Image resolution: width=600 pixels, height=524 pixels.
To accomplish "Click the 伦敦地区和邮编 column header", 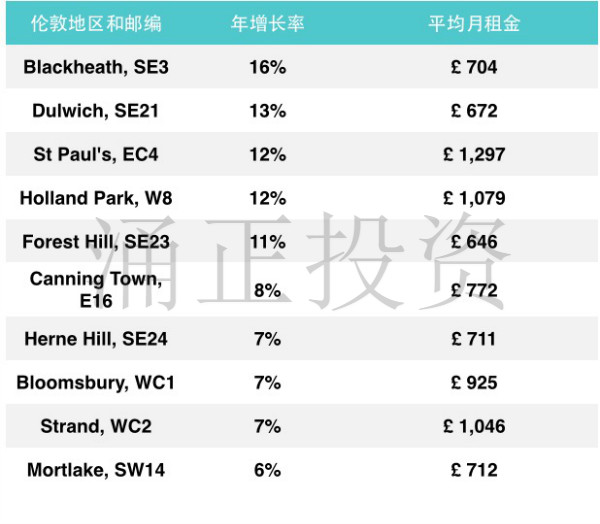I will click(x=96, y=23).
